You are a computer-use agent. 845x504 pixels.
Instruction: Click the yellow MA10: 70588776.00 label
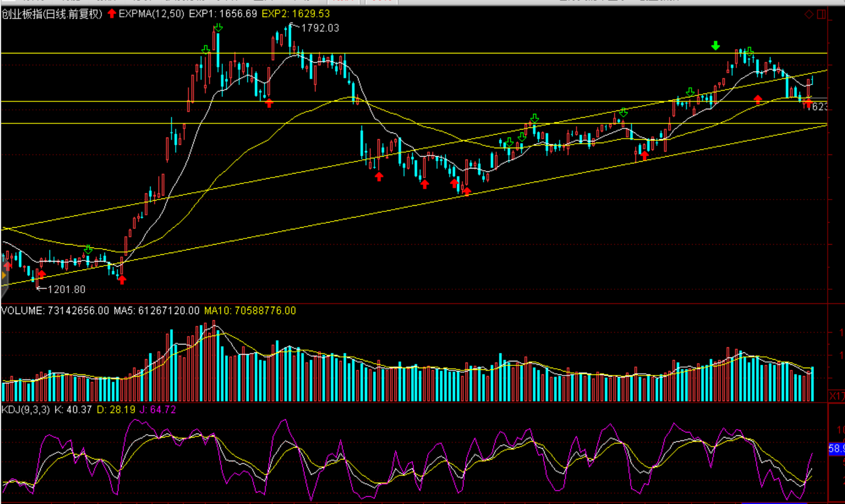(x=250, y=311)
